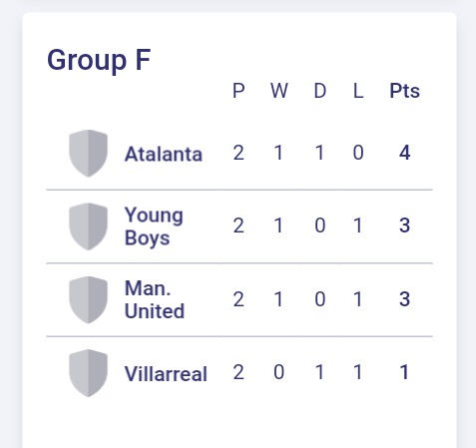Open the Young Boys team link
476x448 pixels.
pos(154,226)
